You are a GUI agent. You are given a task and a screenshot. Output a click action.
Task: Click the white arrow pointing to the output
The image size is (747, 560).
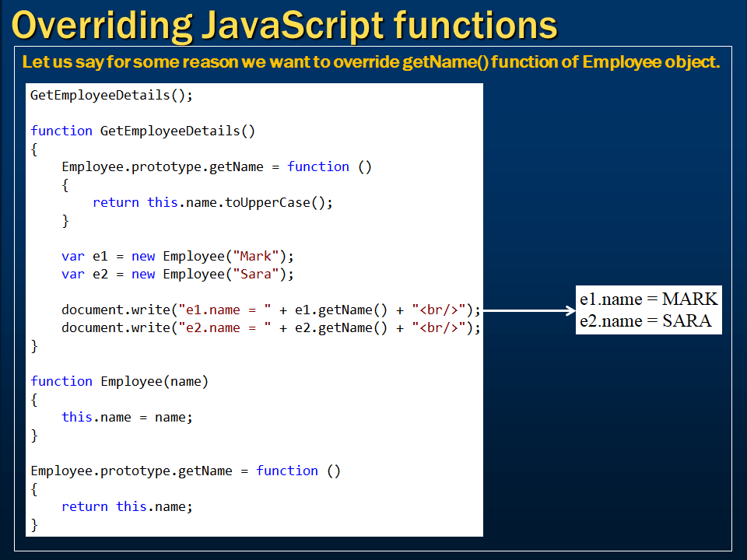(x=529, y=311)
